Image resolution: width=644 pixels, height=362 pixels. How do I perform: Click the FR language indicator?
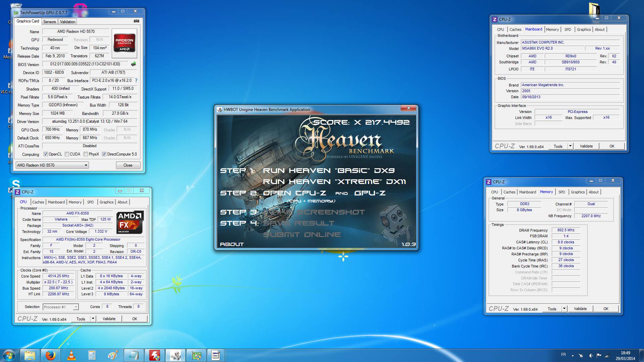(563, 355)
